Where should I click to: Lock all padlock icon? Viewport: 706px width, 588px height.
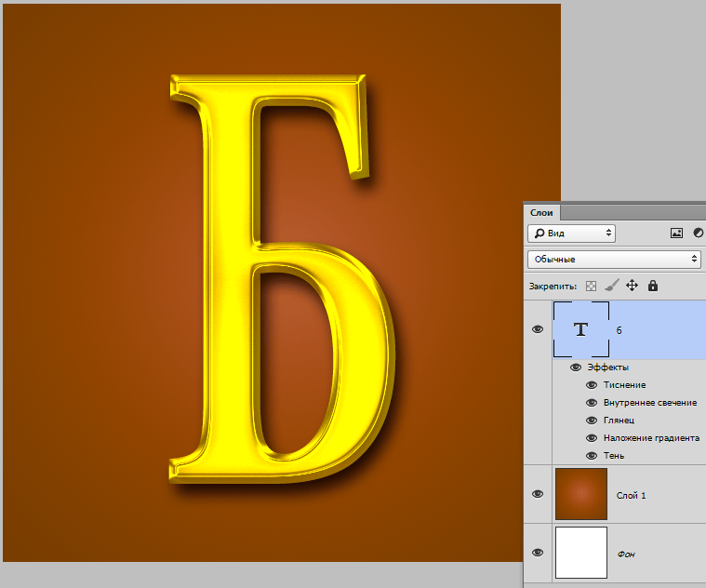pos(653,286)
